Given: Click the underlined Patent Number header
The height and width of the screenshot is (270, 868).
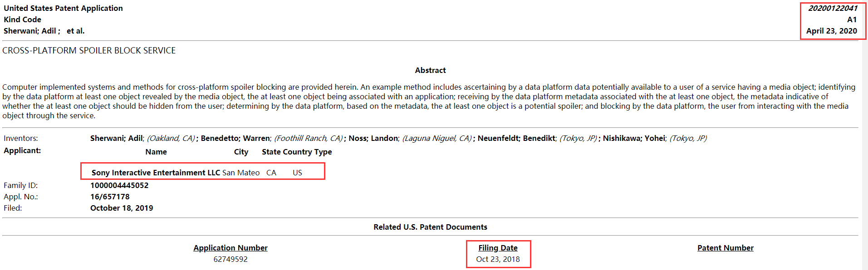Looking at the screenshot, I should (x=725, y=248).
